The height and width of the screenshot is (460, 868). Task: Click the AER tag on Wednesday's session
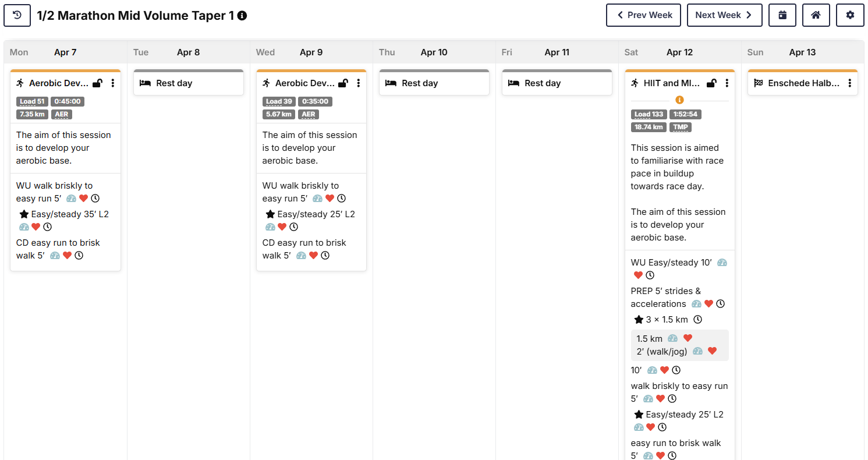coord(309,114)
